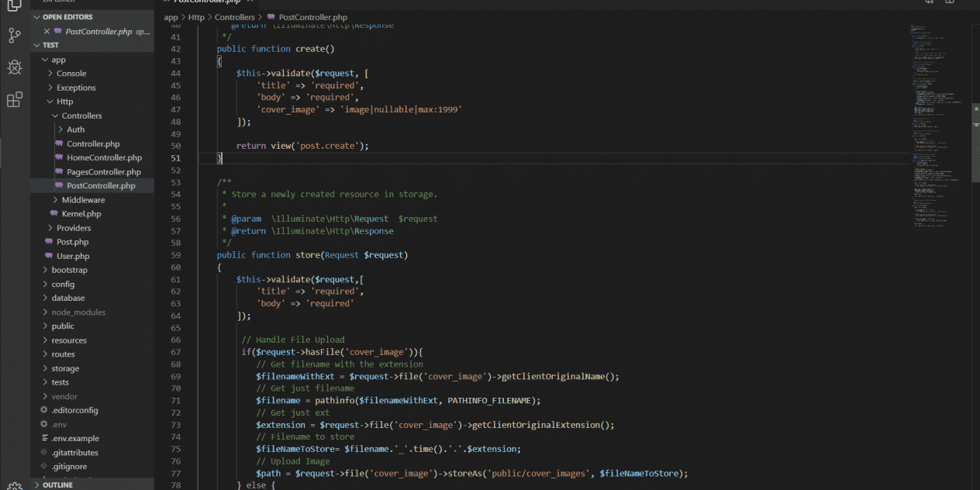The height and width of the screenshot is (490, 980).
Task: Collapse the app folder
Action: [45, 60]
